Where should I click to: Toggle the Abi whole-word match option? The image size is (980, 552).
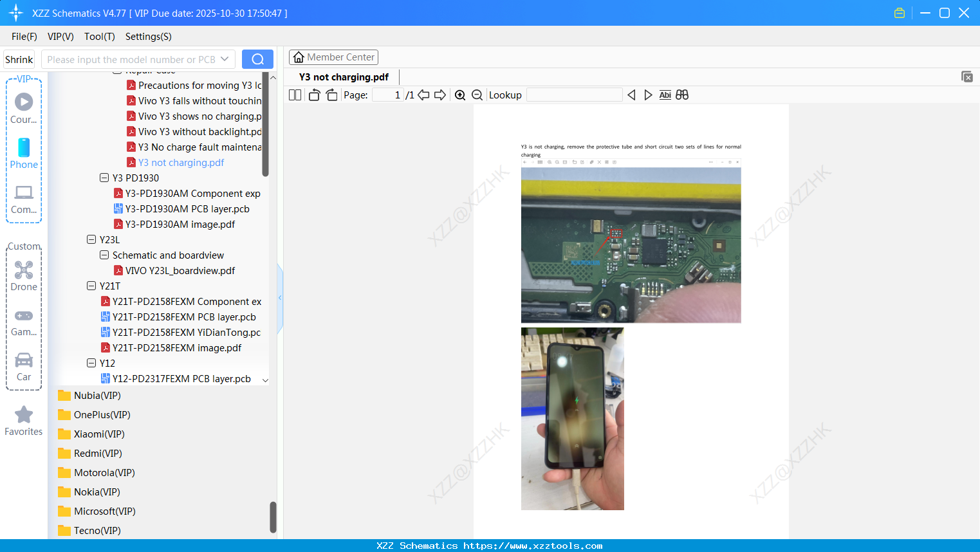click(x=665, y=95)
